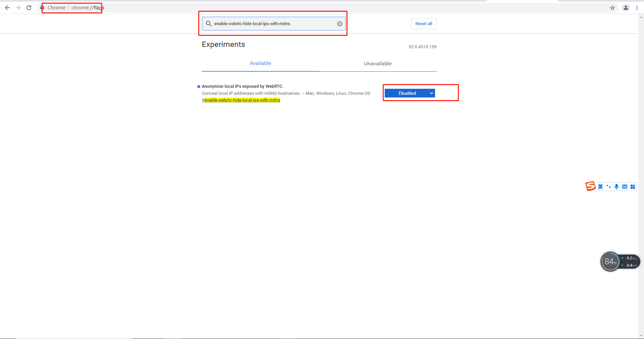Image resolution: width=644 pixels, height=339 pixels.
Task: Bookmark this page with the star icon
Action: [612, 8]
